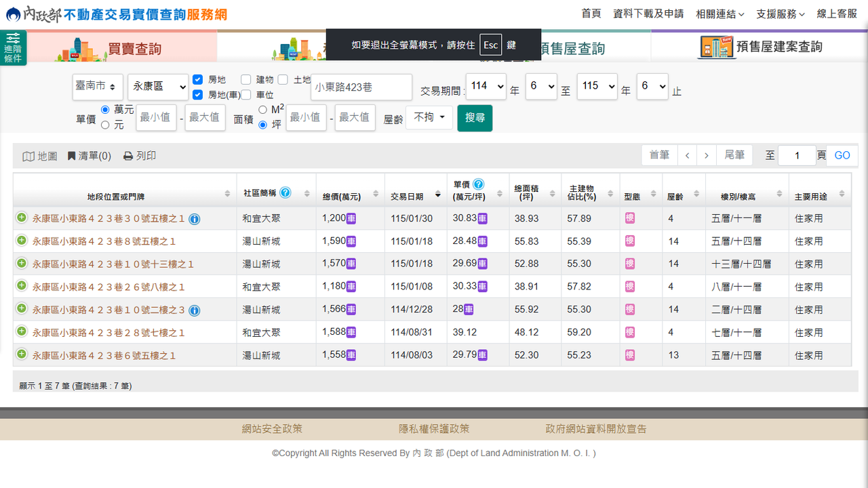Expand row details for 小東路４２３巷１０號二樓之３
This screenshot has width=868, height=488.
pos(22,309)
